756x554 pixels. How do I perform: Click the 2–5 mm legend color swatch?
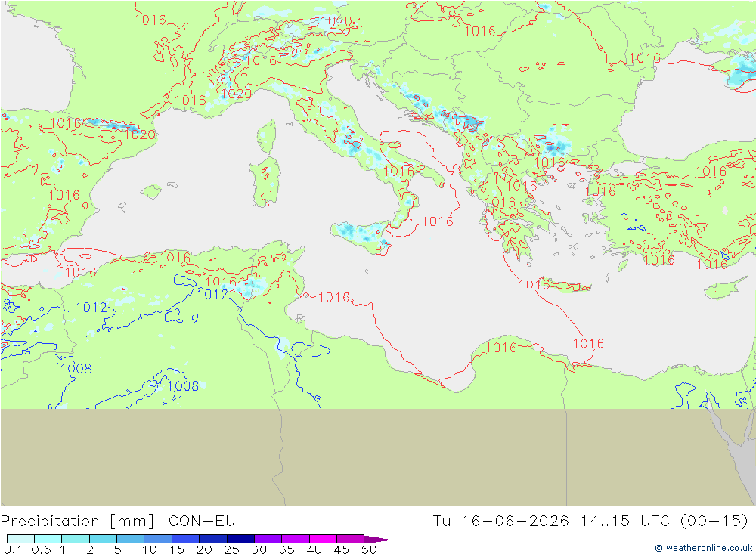point(103,539)
